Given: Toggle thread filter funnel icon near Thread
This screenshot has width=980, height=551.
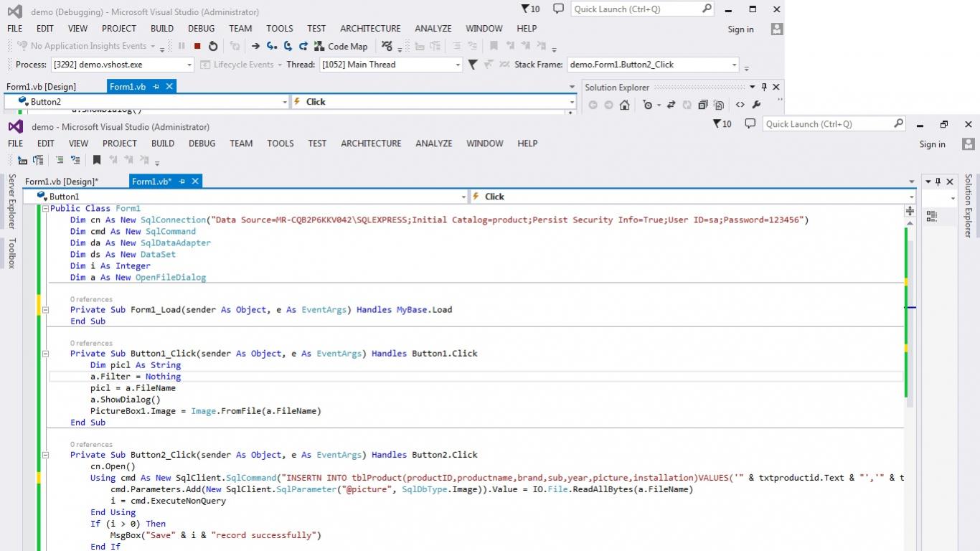Looking at the screenshot, I should click(472, 65).
